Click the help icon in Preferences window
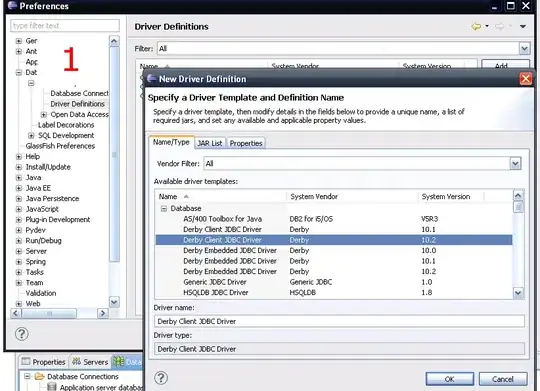 [x=22, y=334]
